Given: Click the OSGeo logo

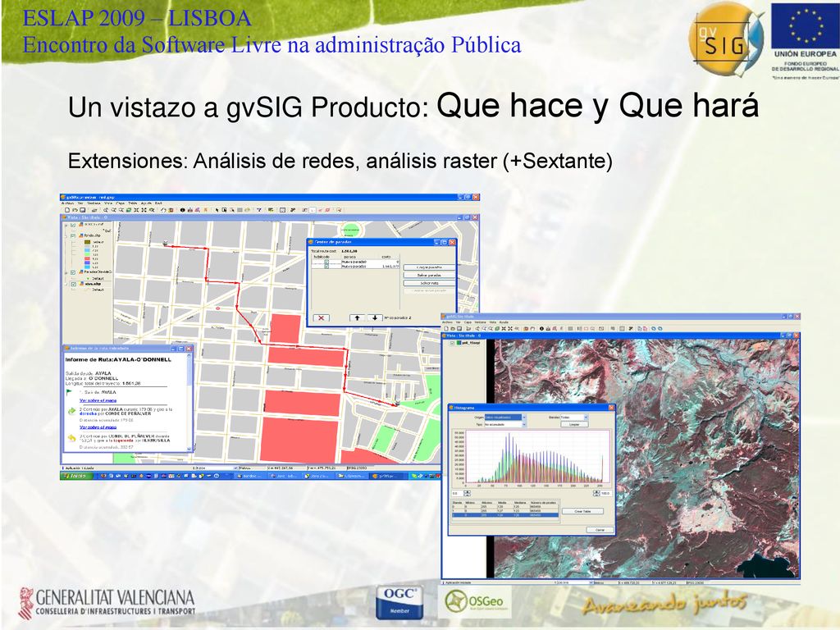Looking at the screenshot, I should coord(473,600).
